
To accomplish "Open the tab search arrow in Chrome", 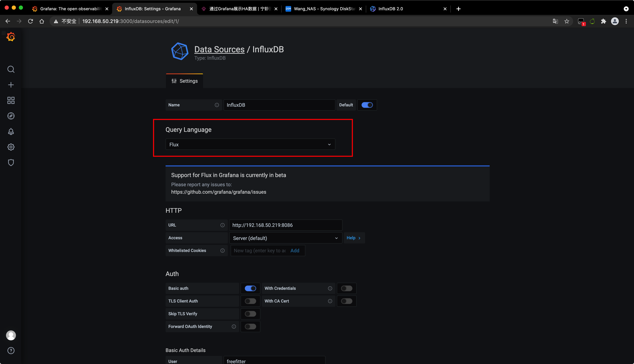I will (626, 9).
